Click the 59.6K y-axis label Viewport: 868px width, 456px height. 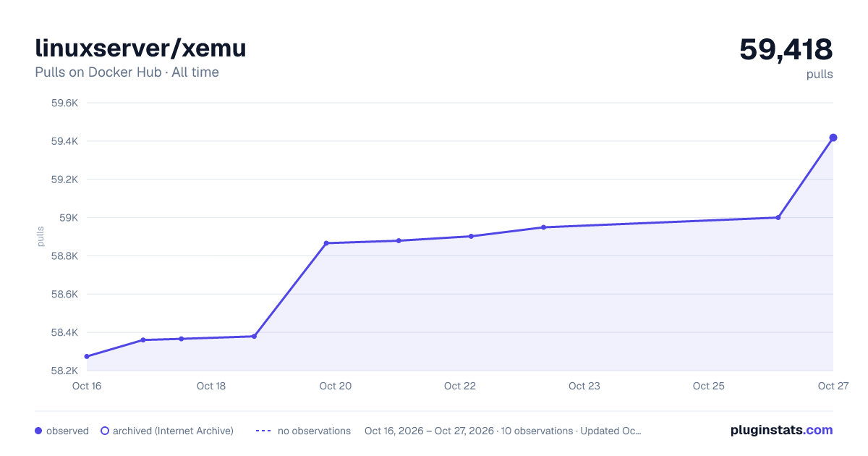(64, 103)
